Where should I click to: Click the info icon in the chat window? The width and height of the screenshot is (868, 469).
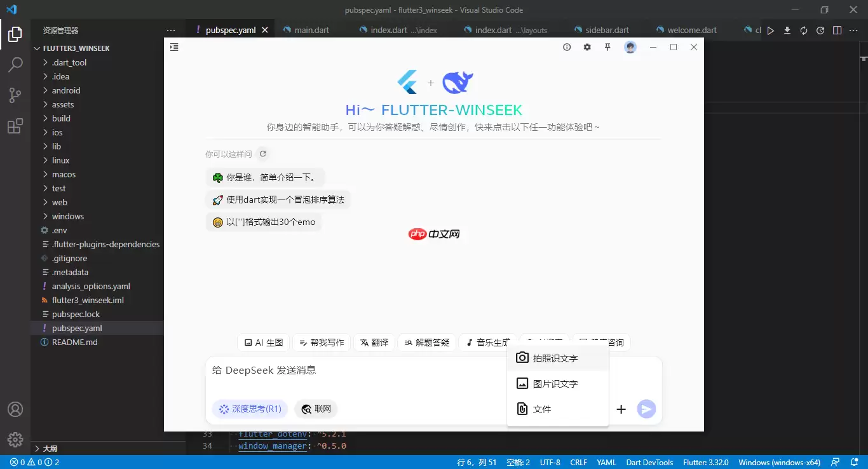(566, 47)
